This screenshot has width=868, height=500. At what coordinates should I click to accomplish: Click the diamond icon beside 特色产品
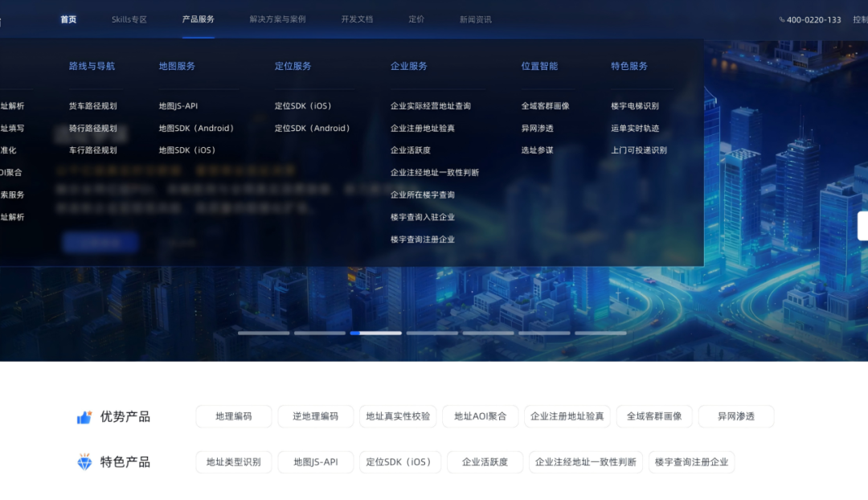(x=84, y=461)
